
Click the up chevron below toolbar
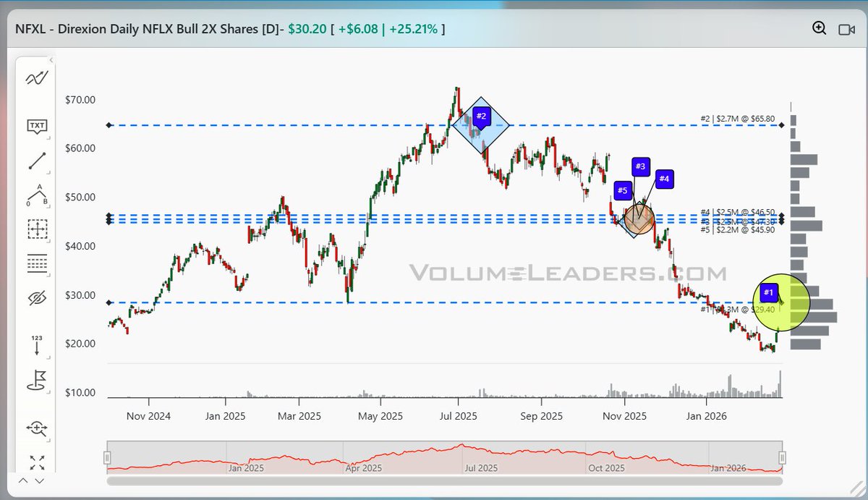pyautogui.click(x=24, y=480)
